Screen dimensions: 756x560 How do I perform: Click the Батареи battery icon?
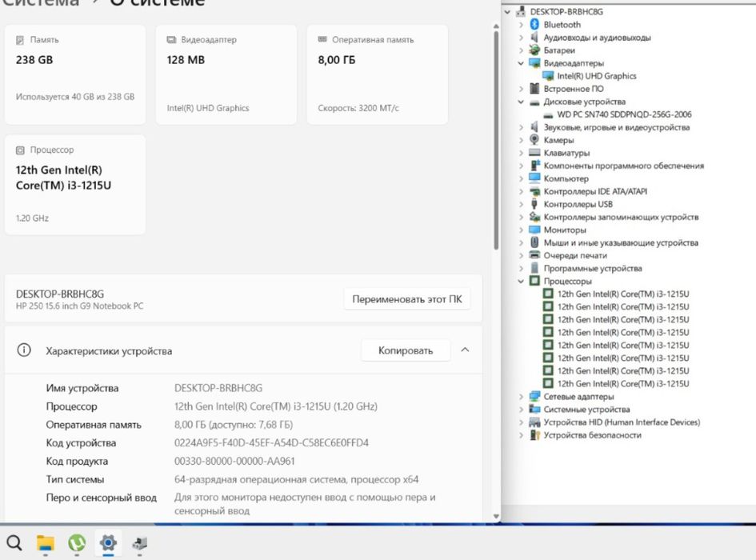(534, 50)
